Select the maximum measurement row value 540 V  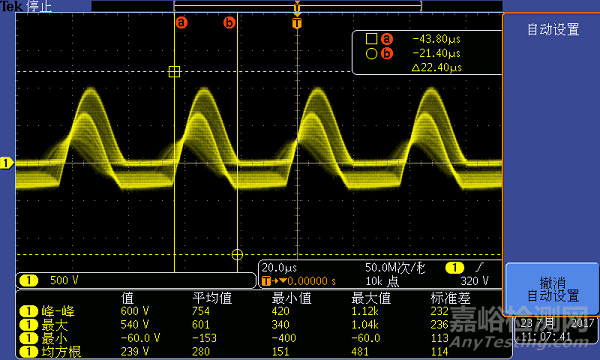click(x=135, y=324)
